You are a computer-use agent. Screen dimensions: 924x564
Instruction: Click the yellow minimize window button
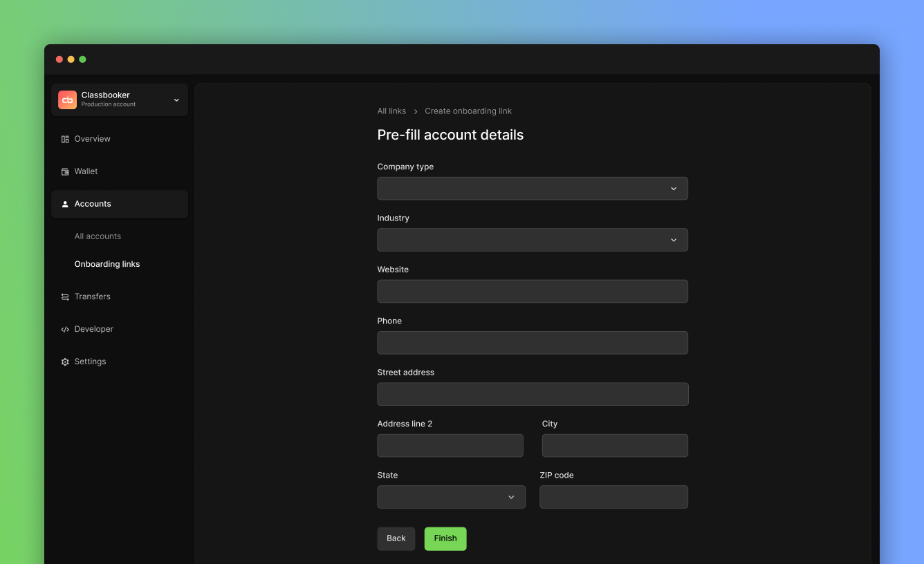71,59
